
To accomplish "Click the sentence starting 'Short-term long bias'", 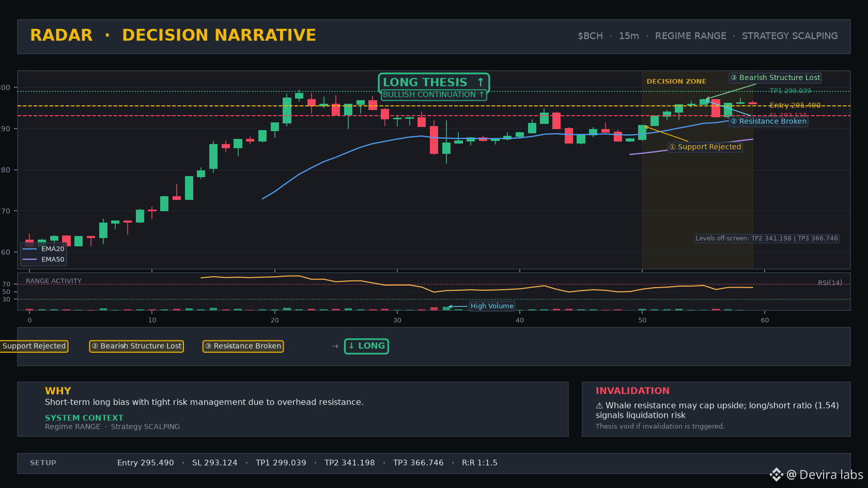I will pos(204,402).
